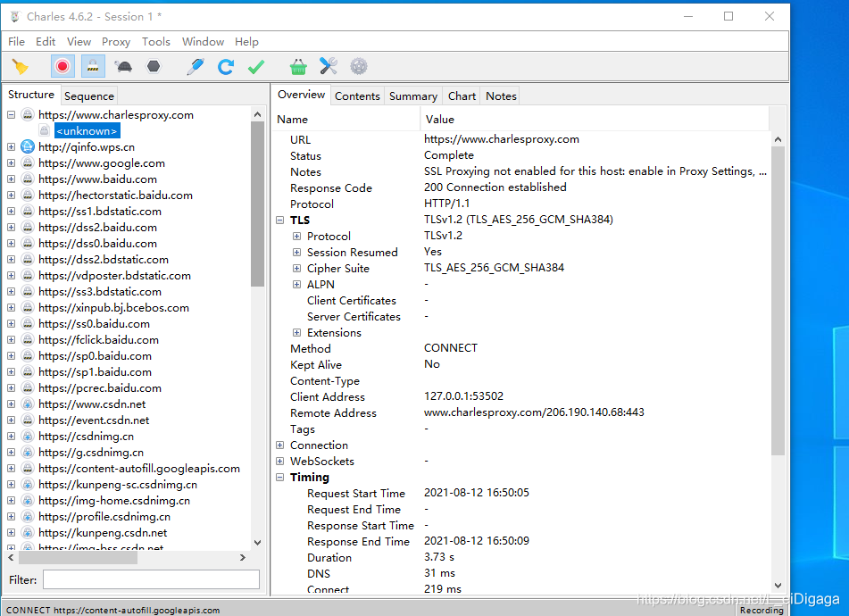Open the Proxy menu
The height and width of the screenshot is (616, 849).
tap(116, 42)
